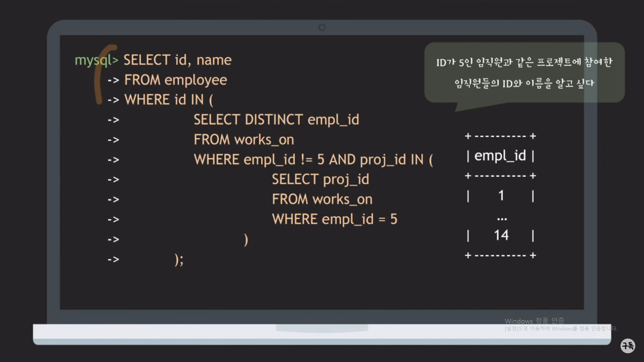644x362 pixels.
Task: Click the empl_id column header in result table
Action: click(x=500, y=156)
